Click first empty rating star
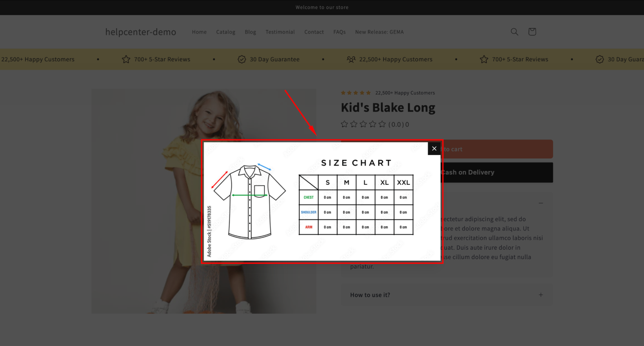This screenshot has width=644, height=346. (344, 124)
